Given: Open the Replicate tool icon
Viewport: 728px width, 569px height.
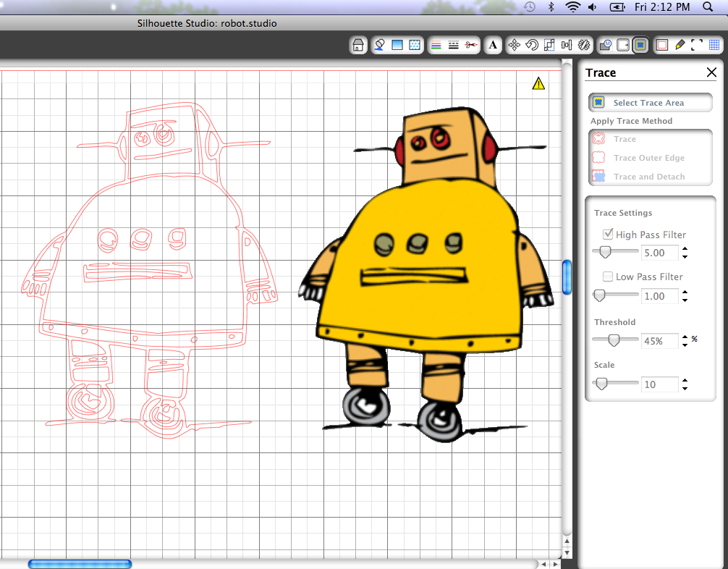Looking at the screenshot, I should tap(584, 45).
